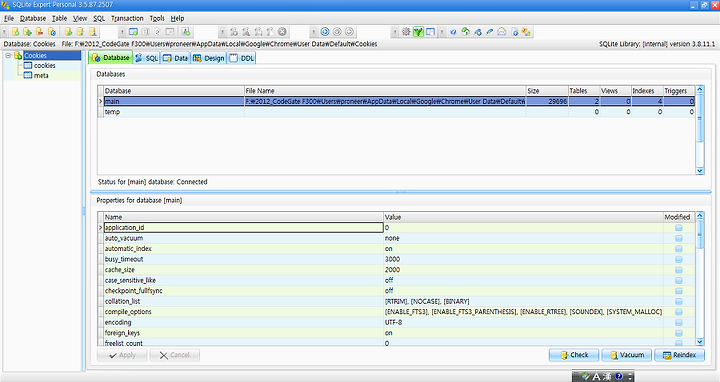Toggle Modified checkbox for cache_size
Viewport: 720px width, 382px height.
pyautogui.click(x=679, y=270)
